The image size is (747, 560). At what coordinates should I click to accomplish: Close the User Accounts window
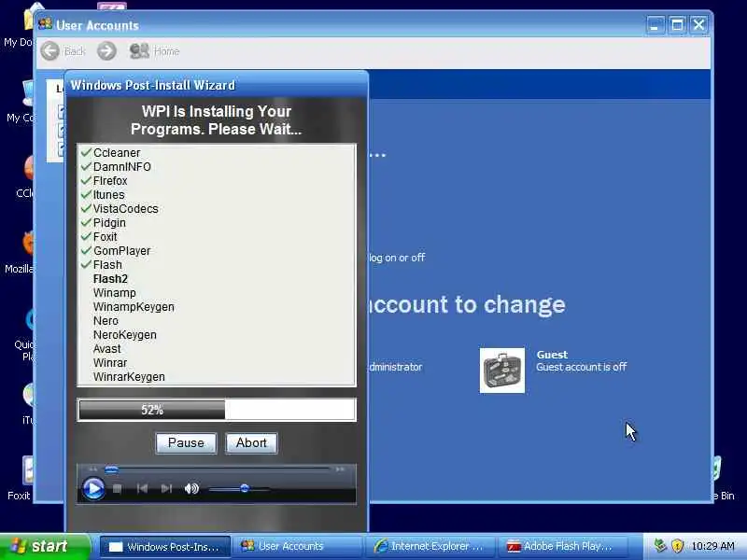698,25
